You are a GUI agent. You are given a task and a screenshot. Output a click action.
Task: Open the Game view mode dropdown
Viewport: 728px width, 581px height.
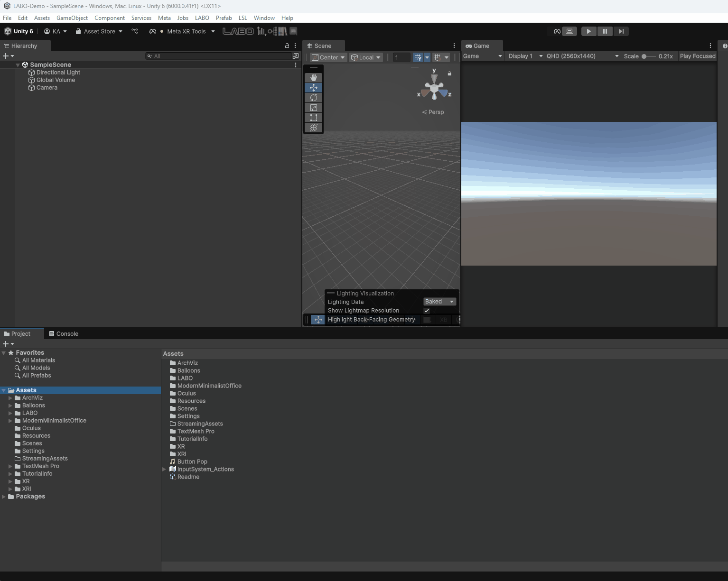482,56
